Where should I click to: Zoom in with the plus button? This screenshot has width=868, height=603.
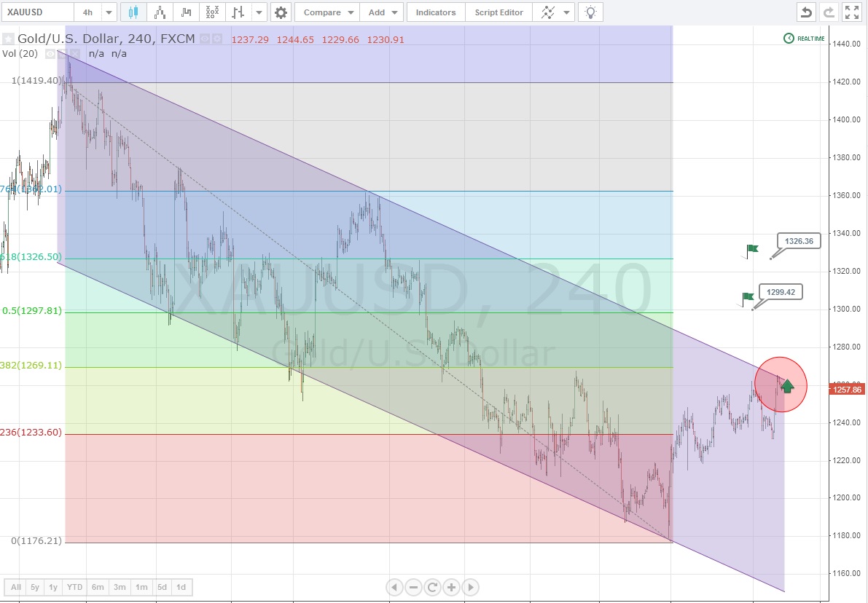[451, 587]
